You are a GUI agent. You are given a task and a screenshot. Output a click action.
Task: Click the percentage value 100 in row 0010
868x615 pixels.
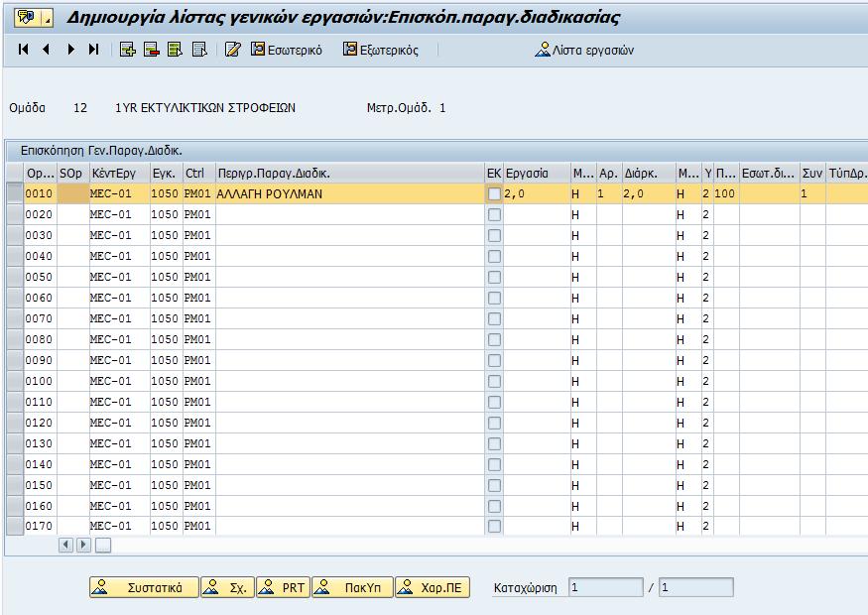click(x=726, y=193)
